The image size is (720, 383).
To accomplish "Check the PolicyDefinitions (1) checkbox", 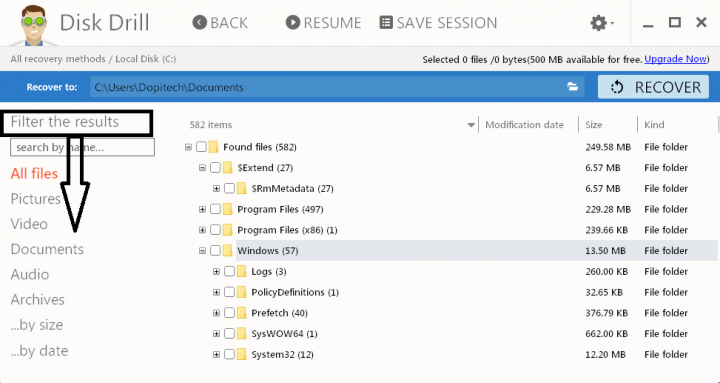I will pyautogui.click(x=229, y=292).
